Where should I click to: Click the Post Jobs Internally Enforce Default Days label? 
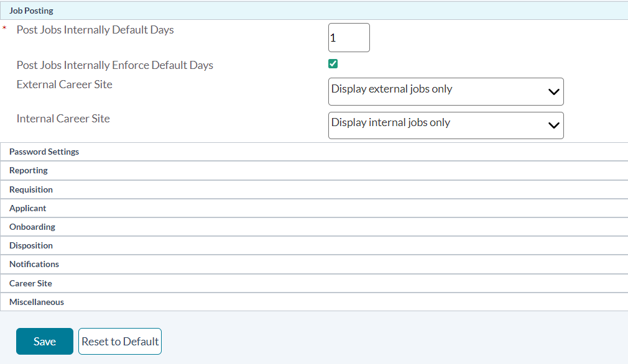pos(115,65)
